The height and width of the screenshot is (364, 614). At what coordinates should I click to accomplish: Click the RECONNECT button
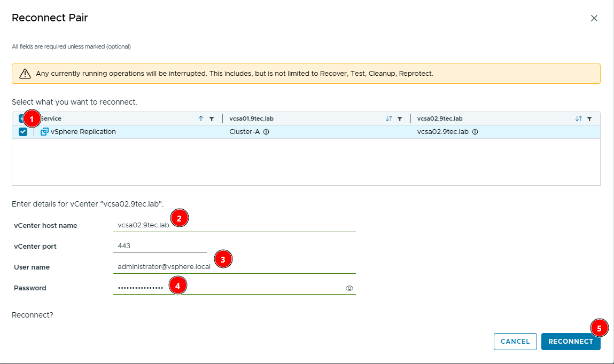point(571,342)
